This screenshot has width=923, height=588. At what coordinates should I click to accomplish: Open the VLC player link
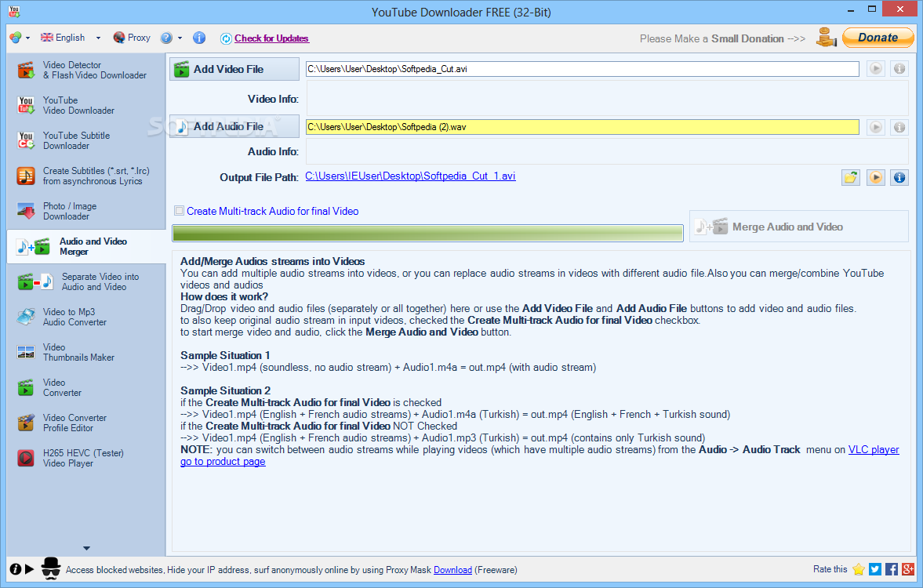874,450
